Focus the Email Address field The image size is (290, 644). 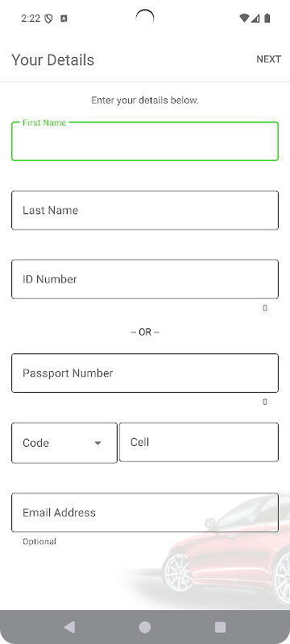coord(145,513)
